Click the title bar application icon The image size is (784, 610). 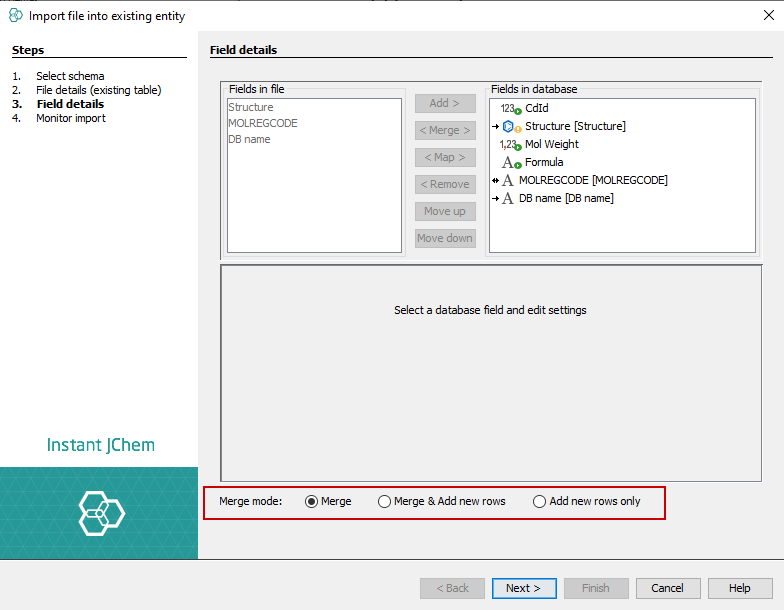(x=16, y=15)
